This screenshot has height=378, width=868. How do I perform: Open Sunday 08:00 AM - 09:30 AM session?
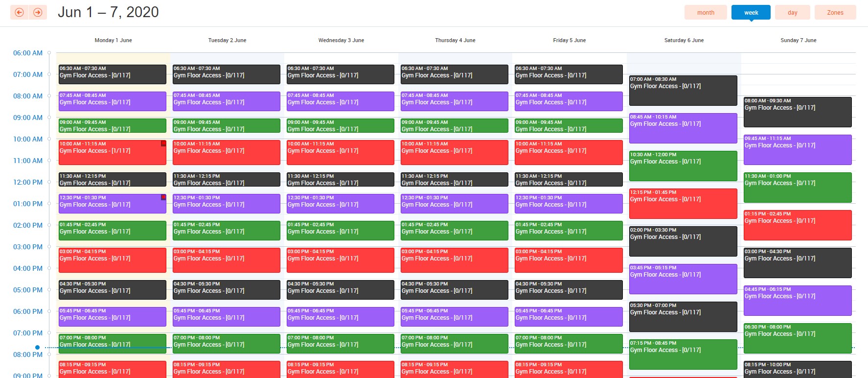797,112
